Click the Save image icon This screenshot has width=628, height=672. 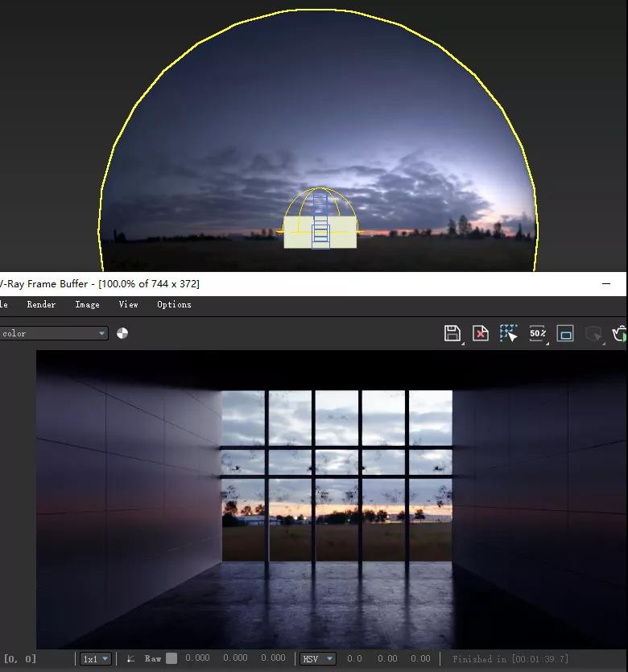click(452, 333)
